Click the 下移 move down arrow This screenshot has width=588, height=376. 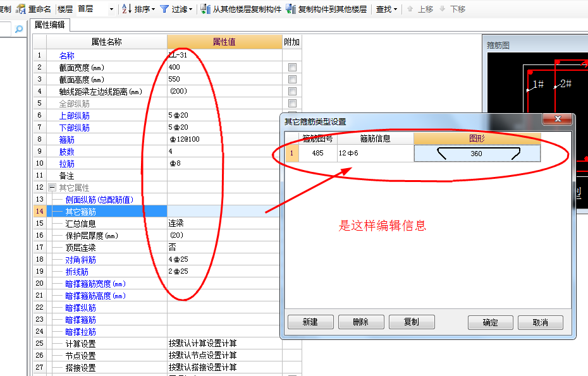(x=443, y=9)
